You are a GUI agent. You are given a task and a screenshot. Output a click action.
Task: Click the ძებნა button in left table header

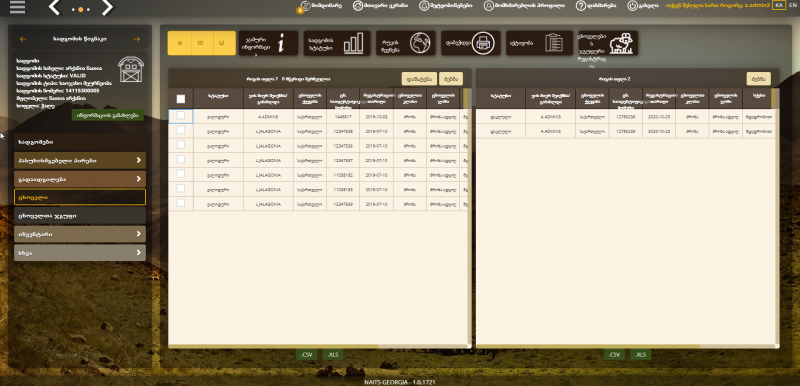pos(451,79)
